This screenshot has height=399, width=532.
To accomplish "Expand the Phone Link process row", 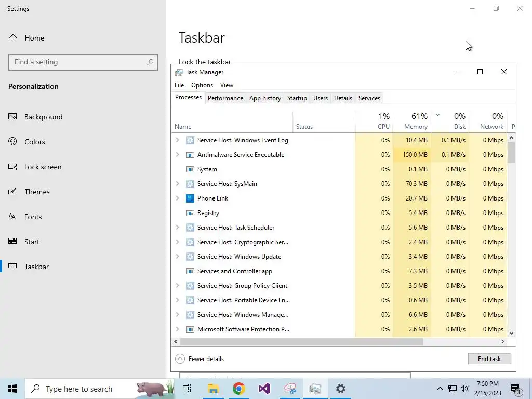I will (x=178, y=198).
